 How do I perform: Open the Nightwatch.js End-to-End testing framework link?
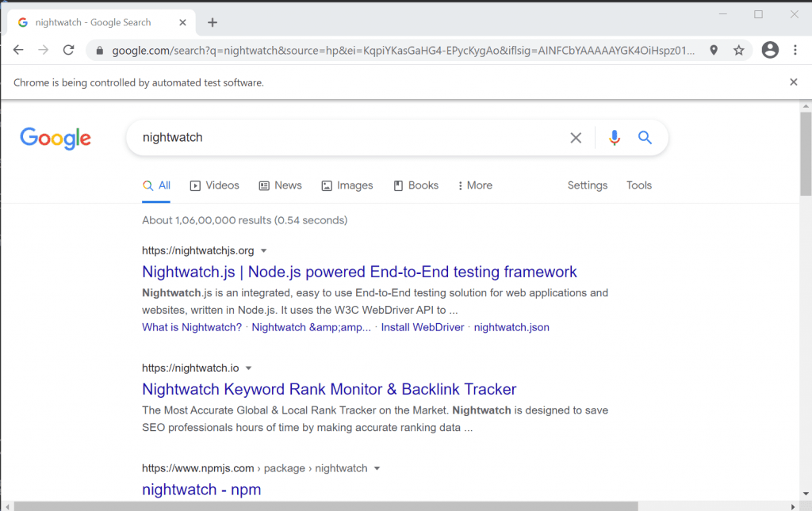click(x=359, y=272)
